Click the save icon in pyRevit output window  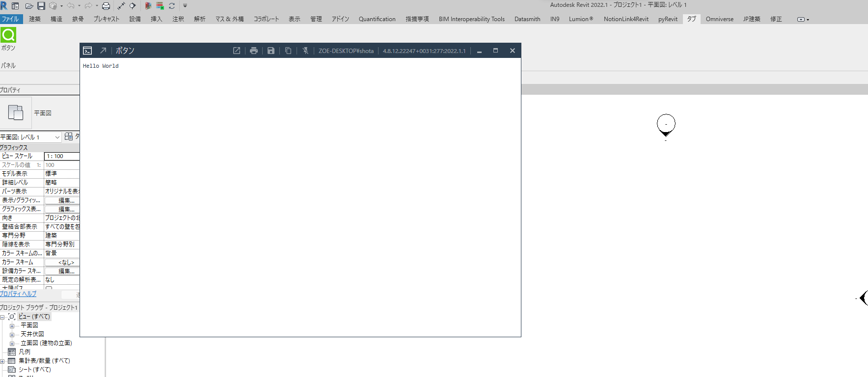tap(271, 51)
